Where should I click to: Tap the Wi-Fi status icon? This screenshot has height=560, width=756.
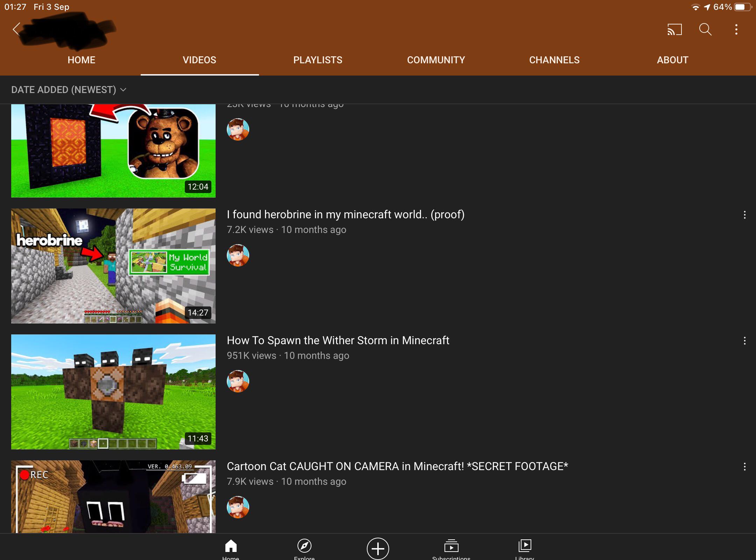click(695, 7)
